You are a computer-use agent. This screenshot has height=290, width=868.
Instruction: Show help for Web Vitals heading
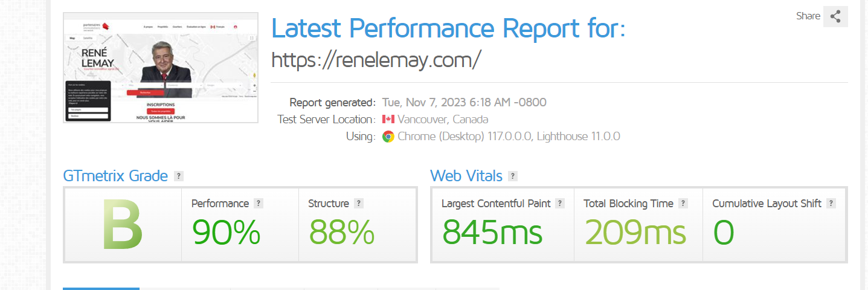click(513, 176)
